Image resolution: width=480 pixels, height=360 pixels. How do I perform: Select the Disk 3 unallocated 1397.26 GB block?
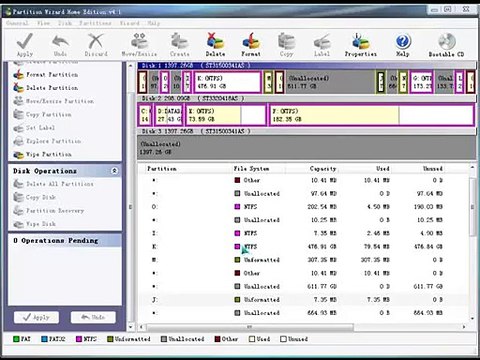point(307,148)
